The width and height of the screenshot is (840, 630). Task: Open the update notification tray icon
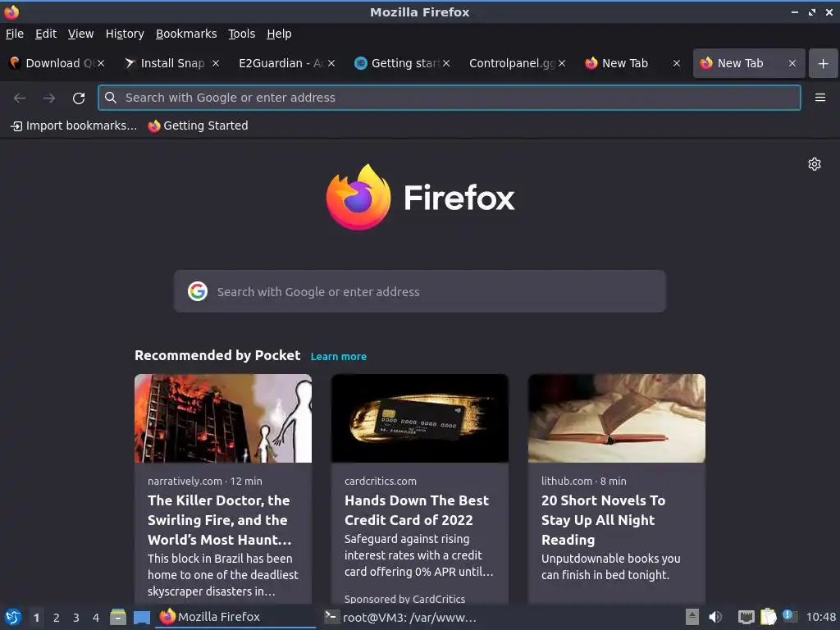(x=790, y=616)
